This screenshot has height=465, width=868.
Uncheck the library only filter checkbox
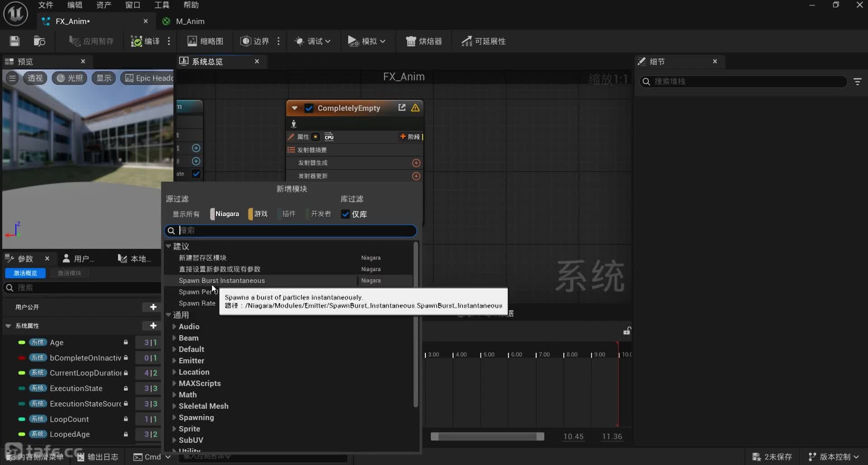coord(345,214)
